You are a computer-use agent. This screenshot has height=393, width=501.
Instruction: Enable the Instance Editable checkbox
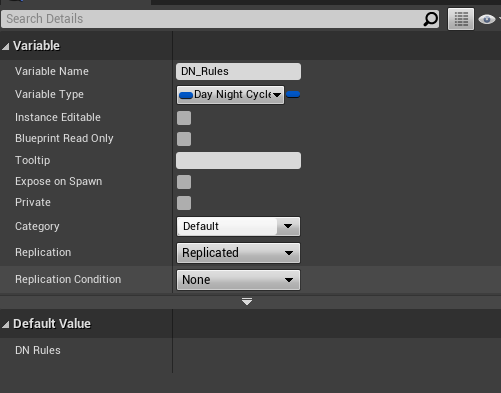(184, 118)
